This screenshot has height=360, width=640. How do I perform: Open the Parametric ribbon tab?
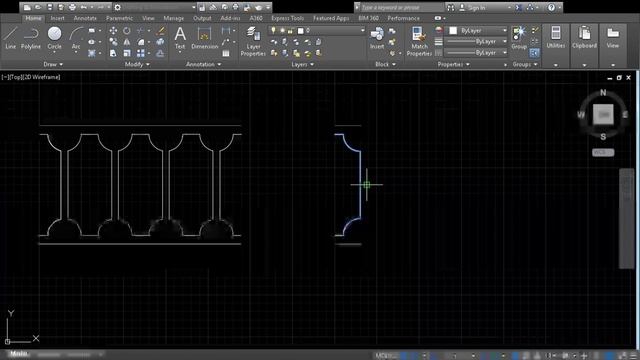click(x=119, y=18)
